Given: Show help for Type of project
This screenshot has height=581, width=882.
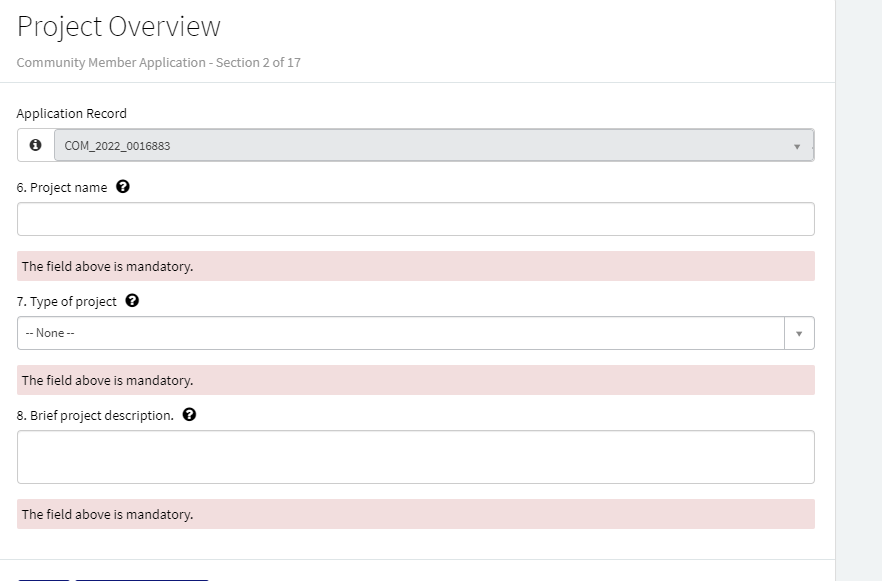Looking at the screenshot, I should (x=132, y=301).
